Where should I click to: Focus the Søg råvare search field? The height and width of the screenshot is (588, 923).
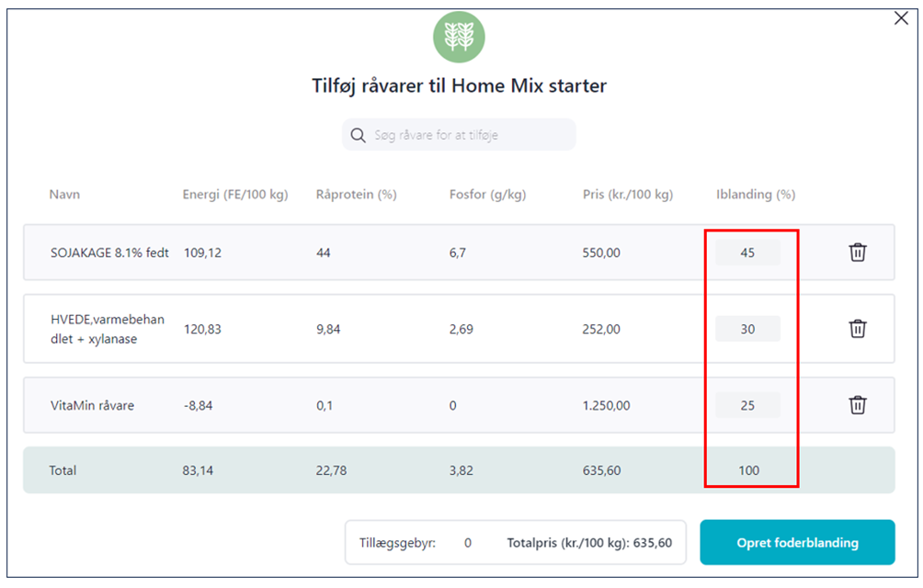coord(469,135)
